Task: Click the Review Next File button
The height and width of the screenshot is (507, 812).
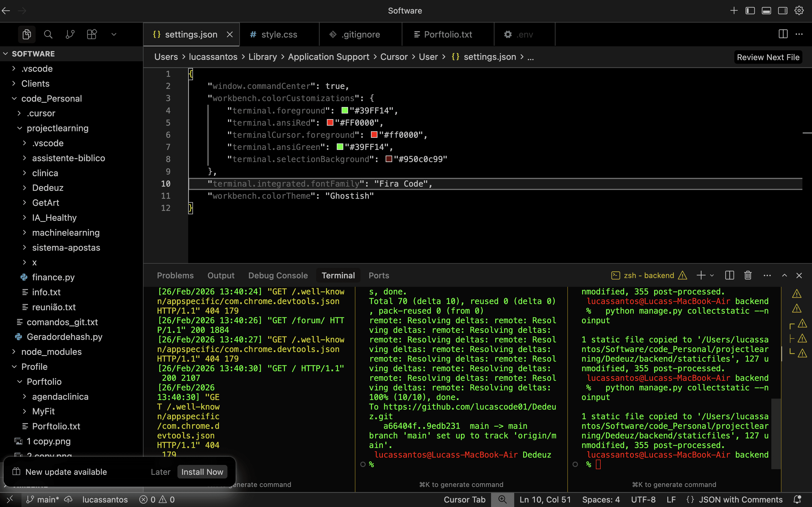Action: 768,57
